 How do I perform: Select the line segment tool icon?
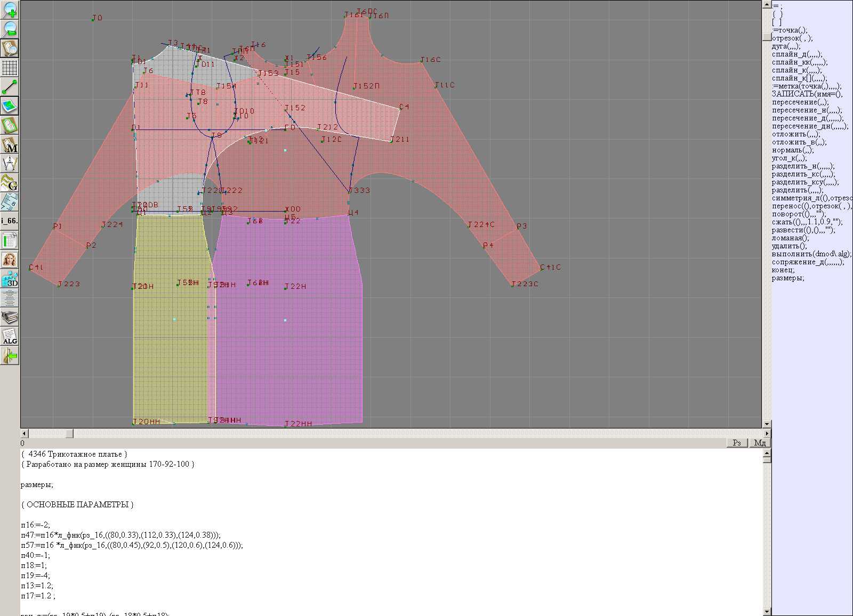10,87
